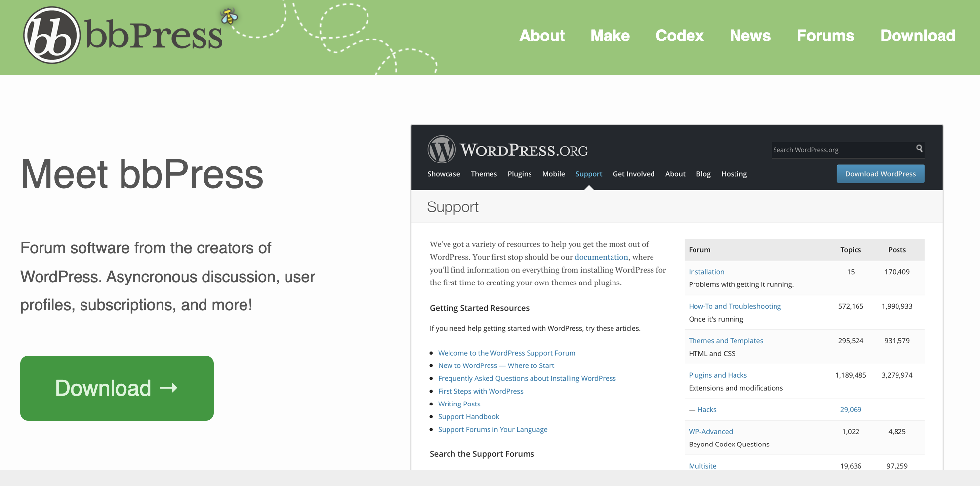Select Showcase in WordPress.org nav
The image size is (980, 486).
(444, 174)
